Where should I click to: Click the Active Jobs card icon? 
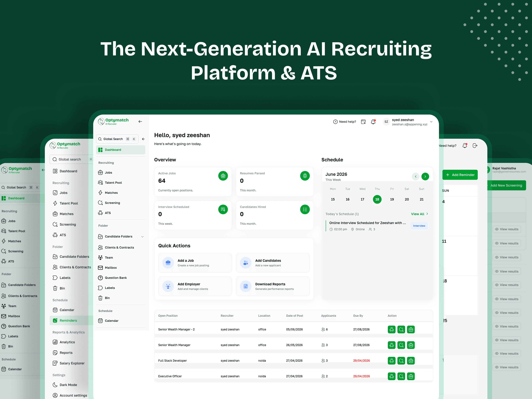(223, 176)
